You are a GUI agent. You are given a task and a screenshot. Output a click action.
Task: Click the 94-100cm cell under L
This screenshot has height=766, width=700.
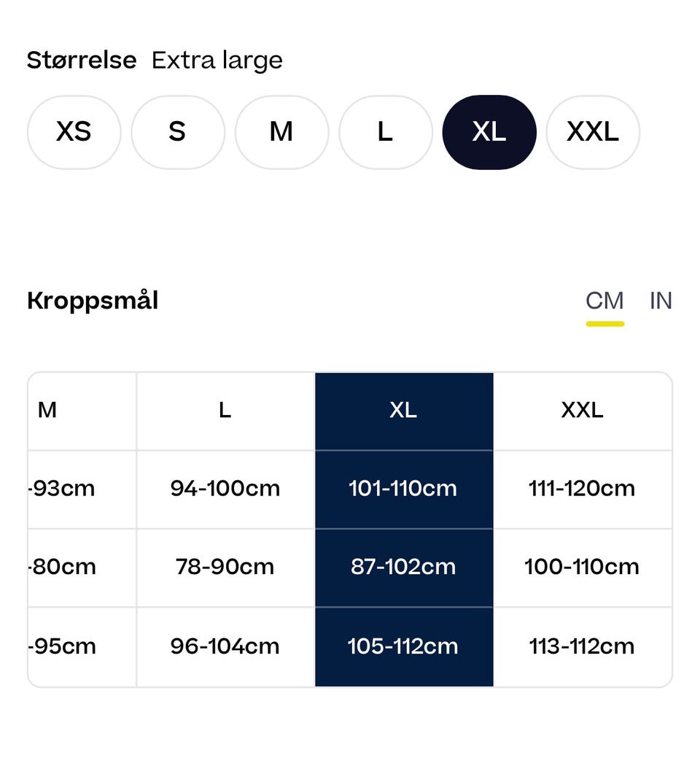click(x=225, y=489)
